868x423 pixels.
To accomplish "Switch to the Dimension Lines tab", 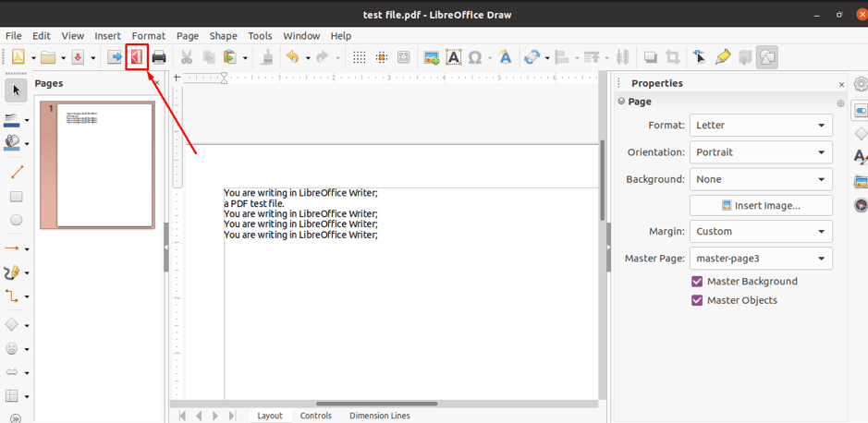I will [x=380, y=416].
